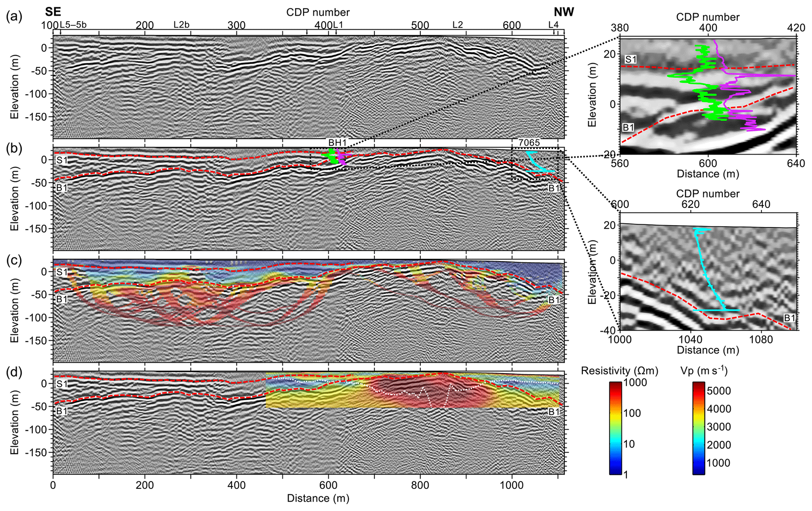Click the NW direction label
The width and height of the screenshot is (812, 511).
[564, 12]
